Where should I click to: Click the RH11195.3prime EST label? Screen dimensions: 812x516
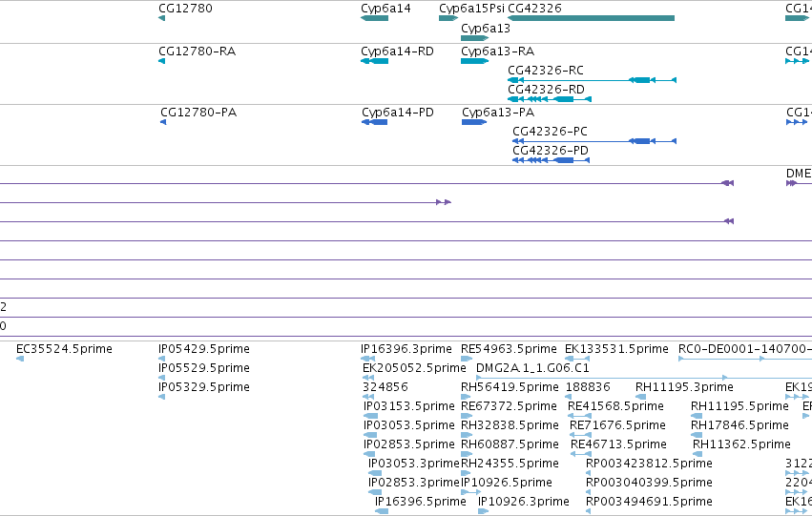click(684, 387)
